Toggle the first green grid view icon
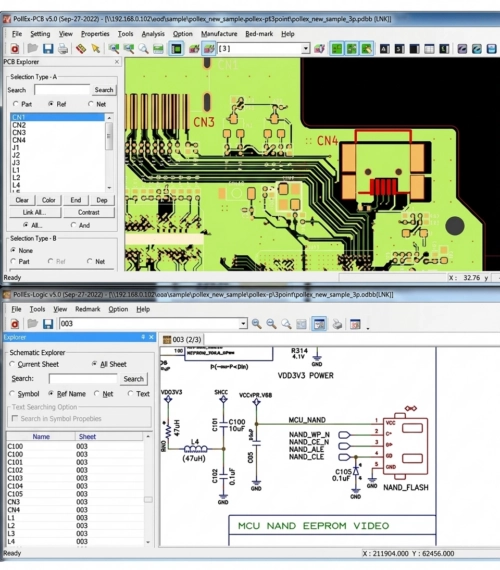The width and height of the screenshot is (500, 570). [337, 48]
